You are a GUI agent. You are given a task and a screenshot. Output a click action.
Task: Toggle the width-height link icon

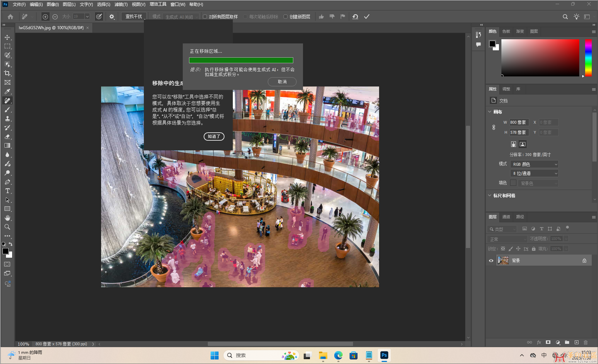pyautogui.click(x=494, y=127)
